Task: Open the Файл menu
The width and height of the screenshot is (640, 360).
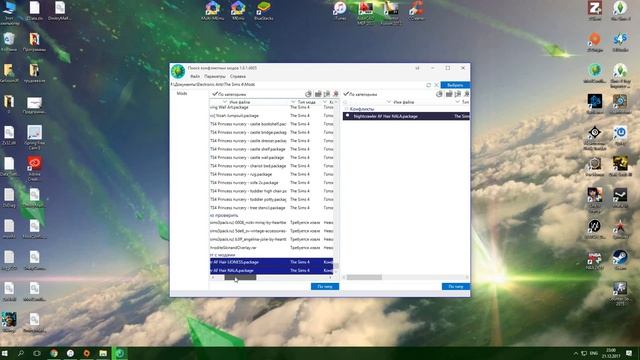Action: pos(195,76)
